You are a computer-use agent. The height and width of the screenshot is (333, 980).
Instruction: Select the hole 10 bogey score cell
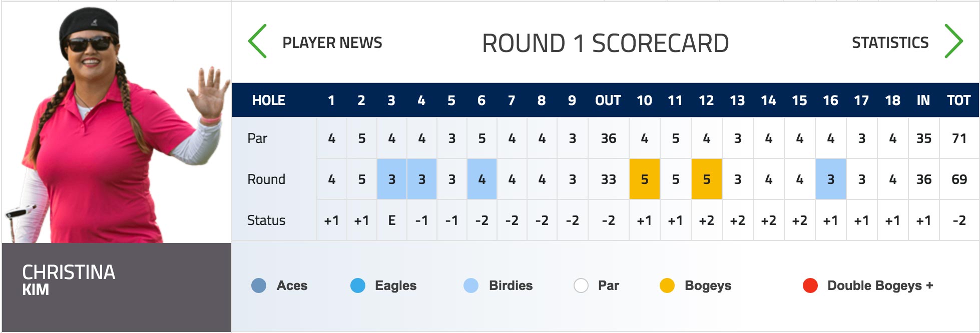(x=645, y=179)
